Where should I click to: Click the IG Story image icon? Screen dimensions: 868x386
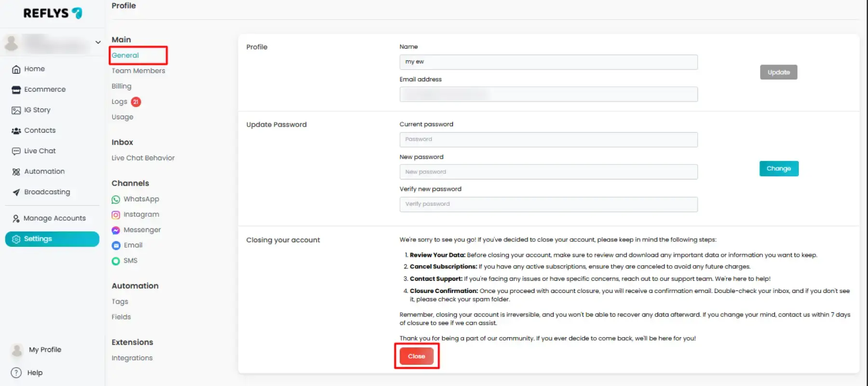click(x=16, y=110)
